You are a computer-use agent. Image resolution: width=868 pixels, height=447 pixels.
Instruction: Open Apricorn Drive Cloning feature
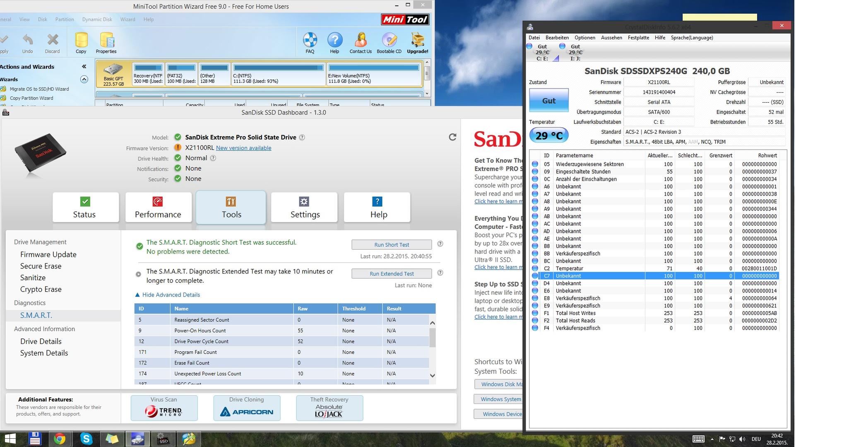[247, 408]
